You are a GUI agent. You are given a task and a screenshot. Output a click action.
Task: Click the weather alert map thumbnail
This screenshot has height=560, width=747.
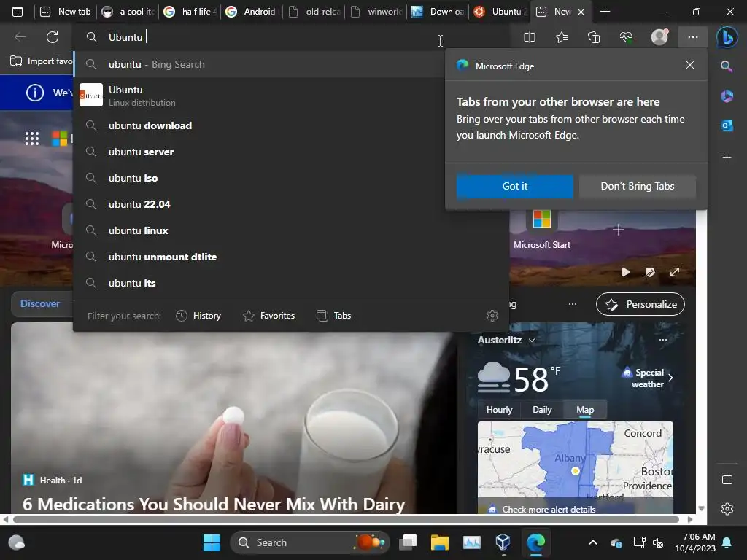tap(576, 460)
